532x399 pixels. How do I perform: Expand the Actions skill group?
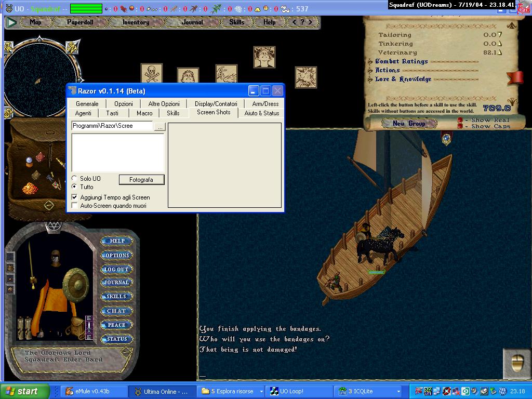coord(370,70)
